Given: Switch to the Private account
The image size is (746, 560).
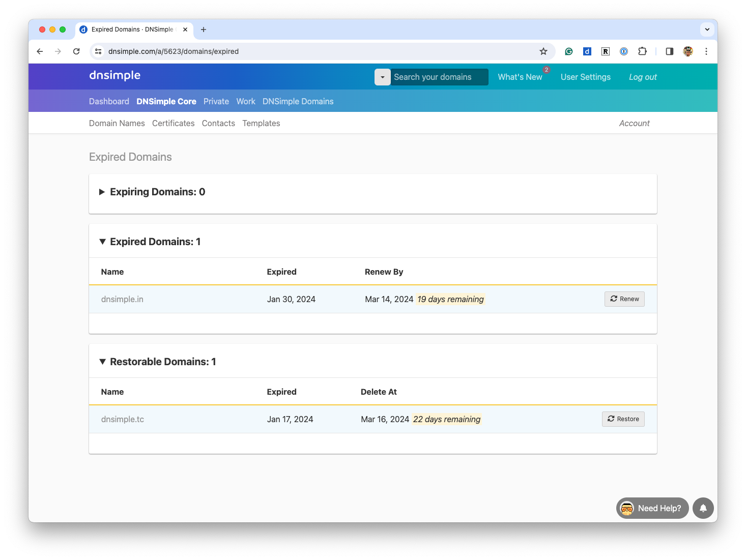Looking at the screenshot, I should click(216, 102).
